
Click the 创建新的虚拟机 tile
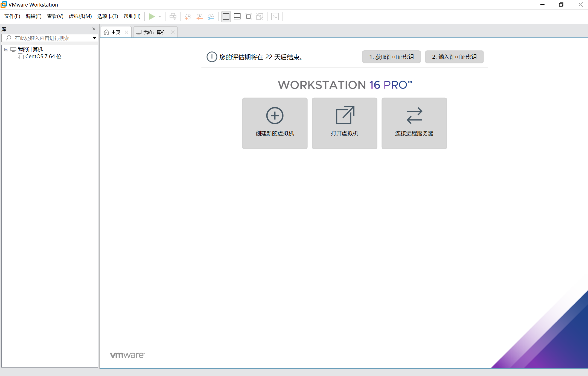click(275, 123)
